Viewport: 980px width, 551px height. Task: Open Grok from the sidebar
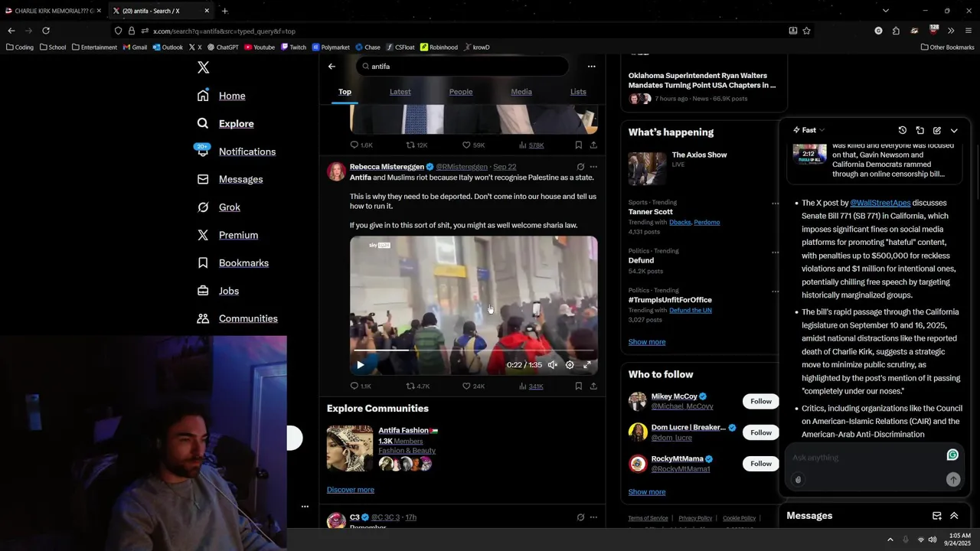point(218,207)
